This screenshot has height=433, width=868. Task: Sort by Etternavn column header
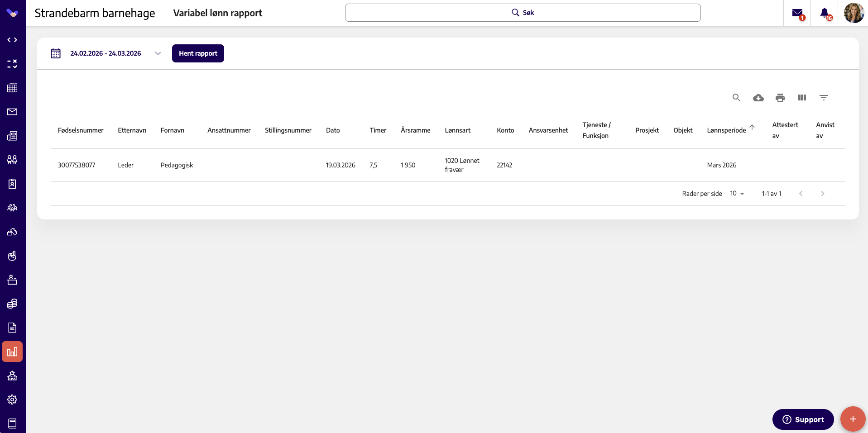[132, 130]
